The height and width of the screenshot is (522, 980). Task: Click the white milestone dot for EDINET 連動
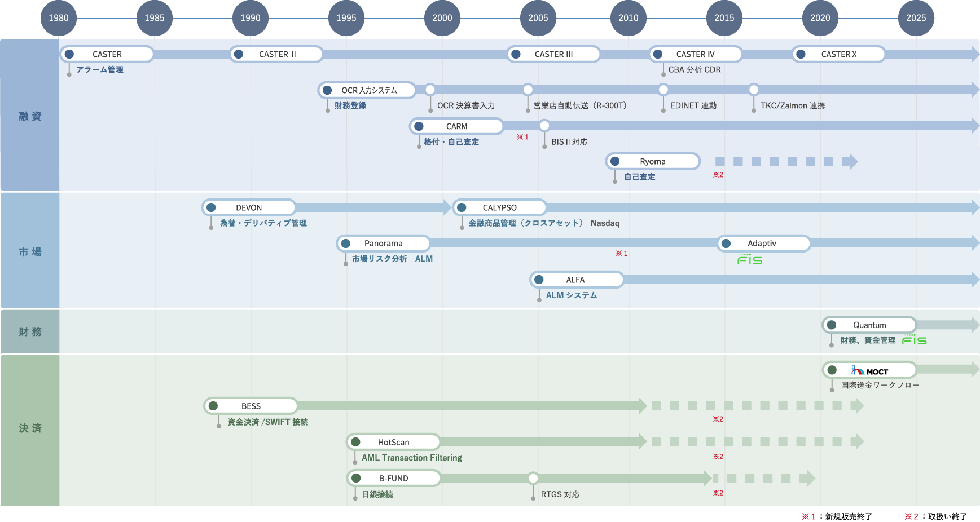click(663, 90)
